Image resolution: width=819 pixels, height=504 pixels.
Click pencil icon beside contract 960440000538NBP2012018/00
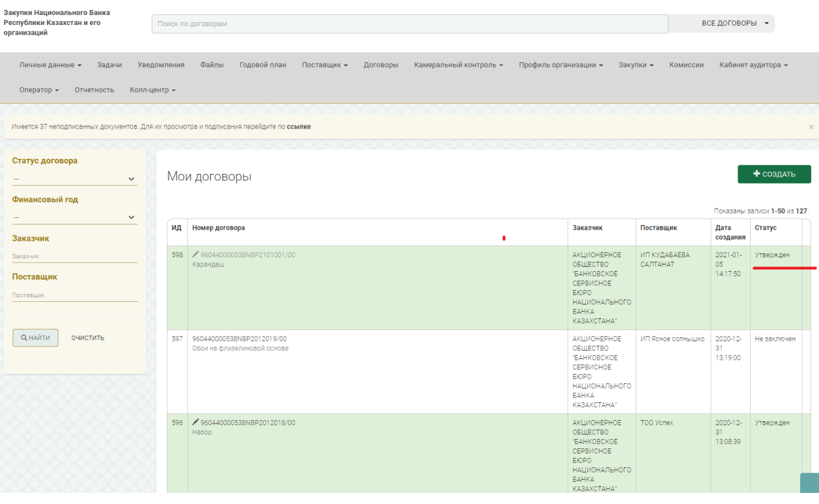click(x=196, y=423)
